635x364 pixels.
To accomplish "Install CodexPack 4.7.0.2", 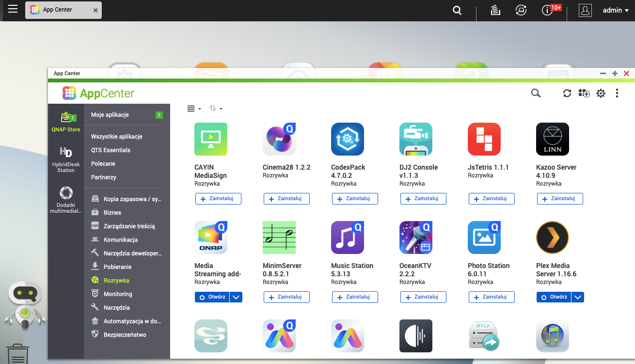I will (355, 199).
